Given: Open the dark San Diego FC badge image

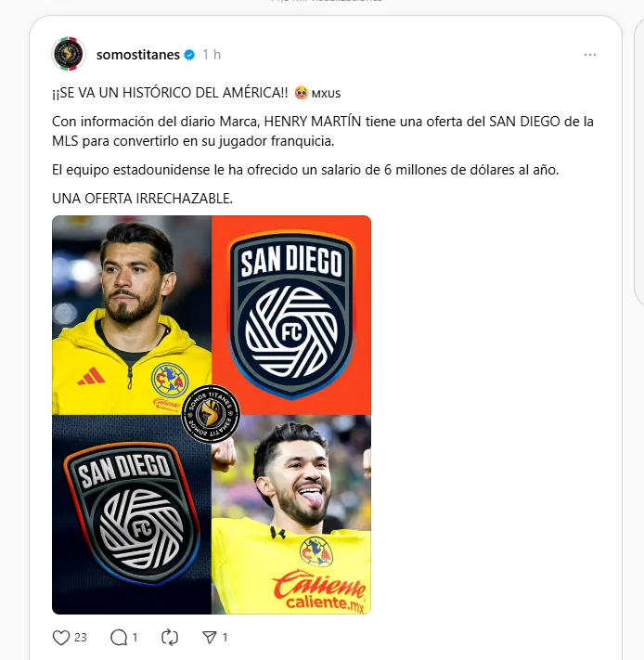Looking at the screenshot, I should tap(132, 514).
